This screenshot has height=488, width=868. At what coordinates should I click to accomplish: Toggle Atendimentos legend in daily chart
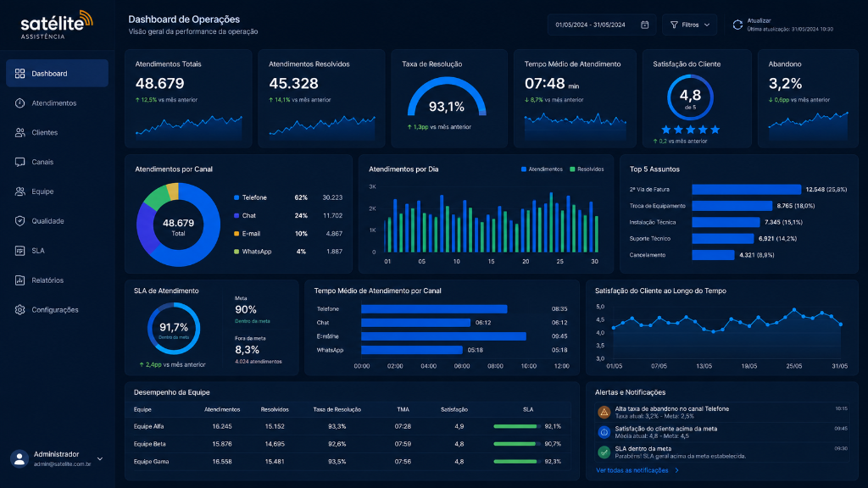(x=542, y=169)
